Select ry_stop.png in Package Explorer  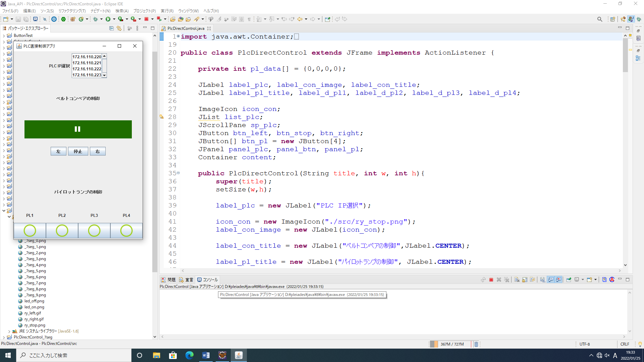click(x=34, y=325)
